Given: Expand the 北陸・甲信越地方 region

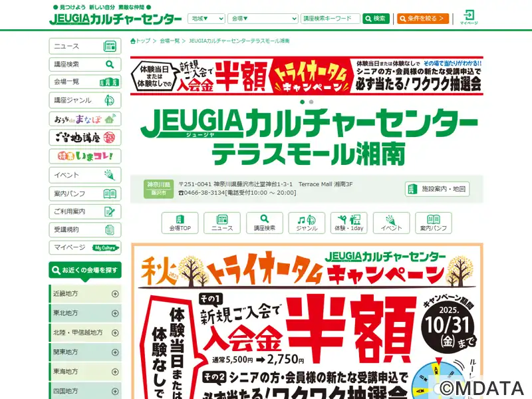Looking at the screenshot, I should 85,333.
